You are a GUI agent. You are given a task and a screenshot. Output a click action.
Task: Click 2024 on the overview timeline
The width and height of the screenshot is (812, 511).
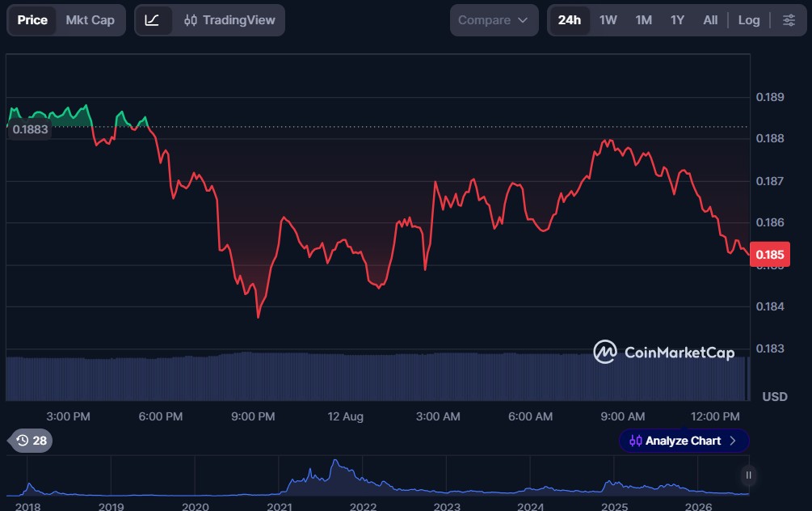(530, 506)
